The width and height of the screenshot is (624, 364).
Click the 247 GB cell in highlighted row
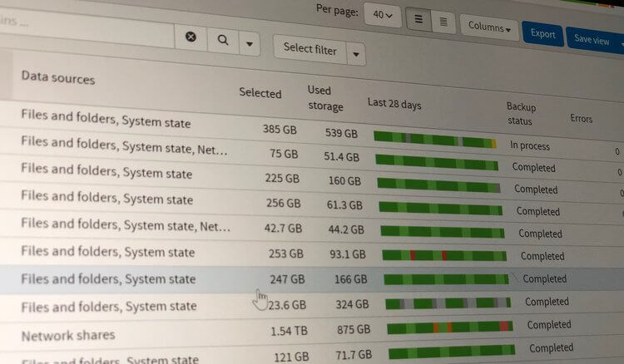287,279
